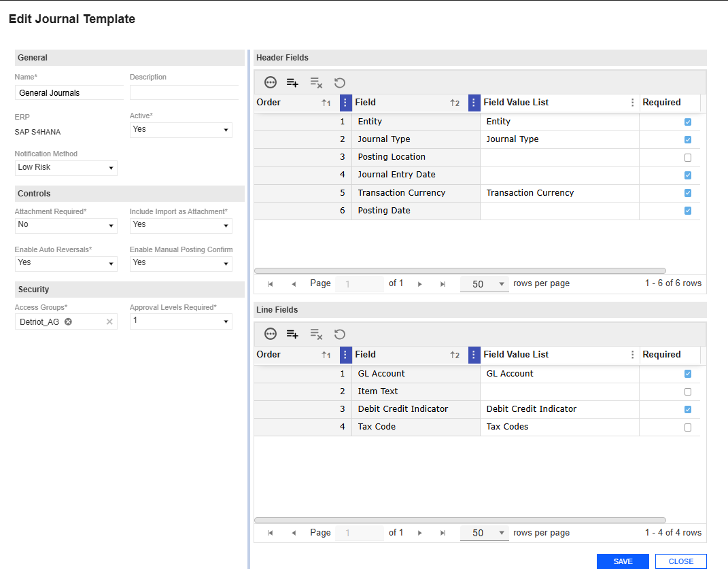
Task: Open the Approval Levels Required dropdown
Action: (181, 321)
